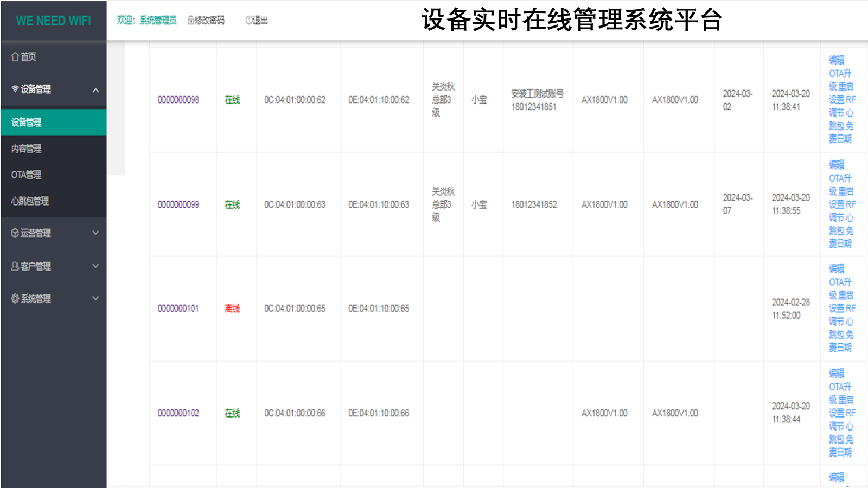Click timestamp 2024-03-20 11:38:41

(x=791, y=100)
